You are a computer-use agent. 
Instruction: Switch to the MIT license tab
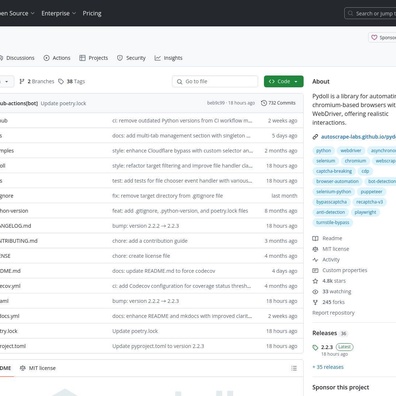[x=38, y=368]
